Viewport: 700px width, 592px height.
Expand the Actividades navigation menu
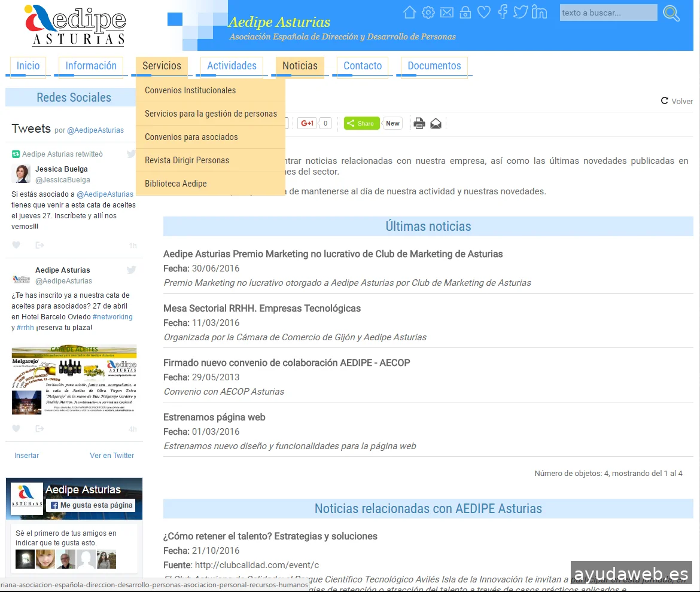[x=232, y=66]
